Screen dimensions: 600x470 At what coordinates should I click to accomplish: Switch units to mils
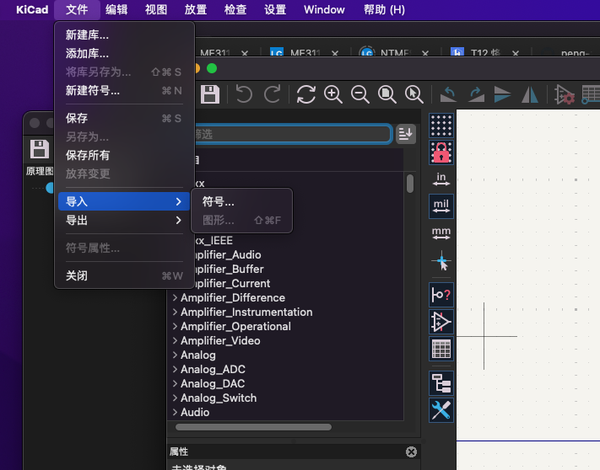point(441,206)
